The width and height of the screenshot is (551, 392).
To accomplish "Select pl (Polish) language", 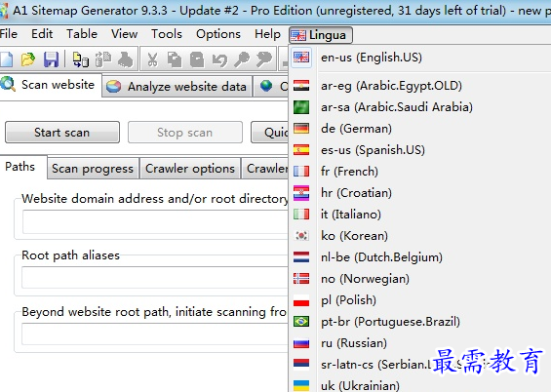I will (420, 300).
